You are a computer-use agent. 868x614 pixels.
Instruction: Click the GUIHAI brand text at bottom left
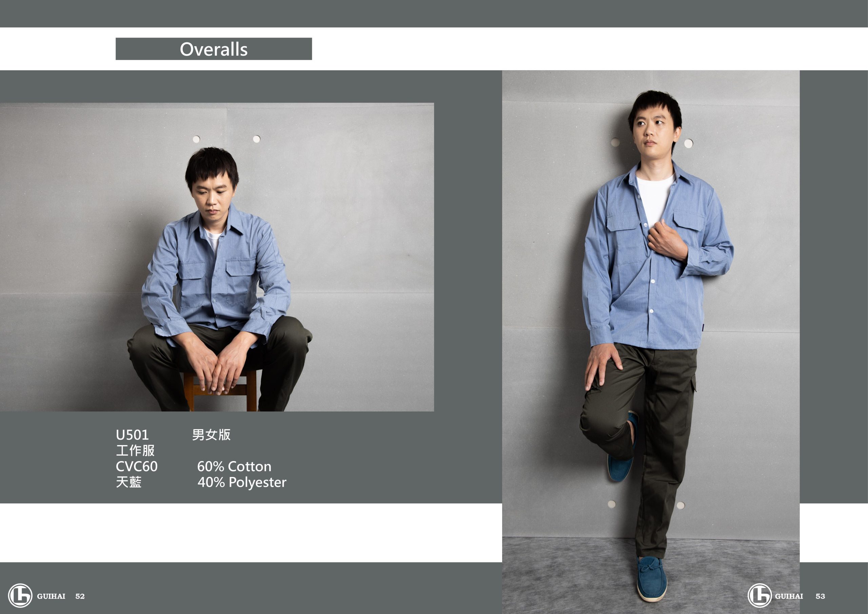51,596
